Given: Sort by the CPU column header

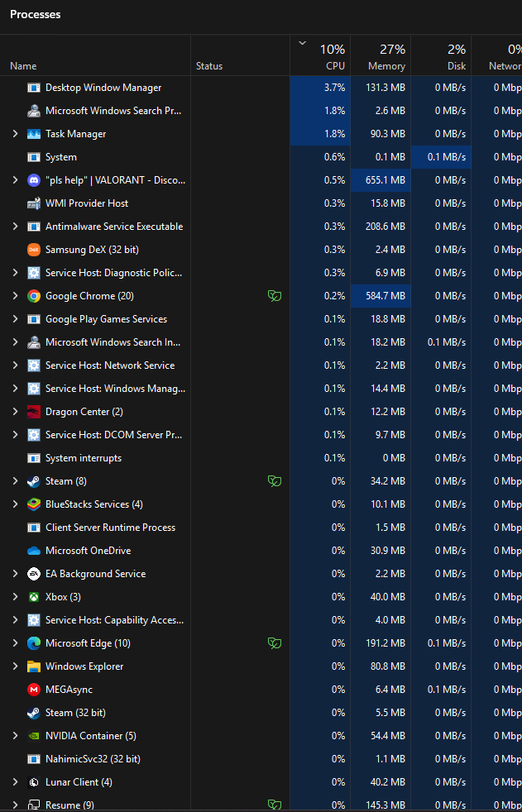Looking at the screenshot, I should click(x=320, y=55).
